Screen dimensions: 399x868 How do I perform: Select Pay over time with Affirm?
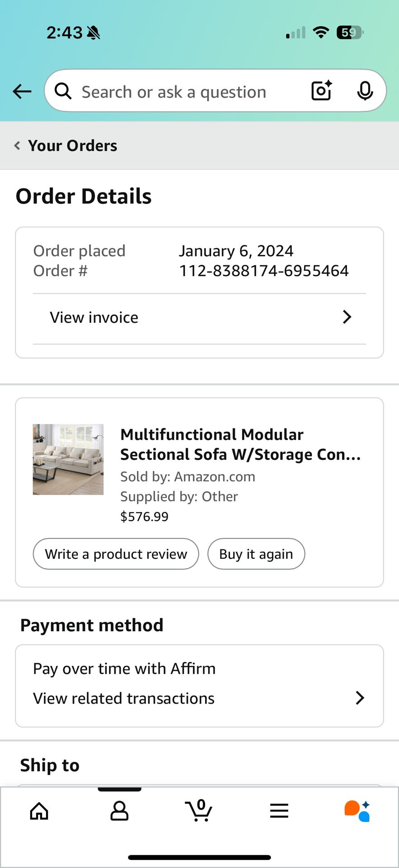pyautogui.click(x=124, y=669)
